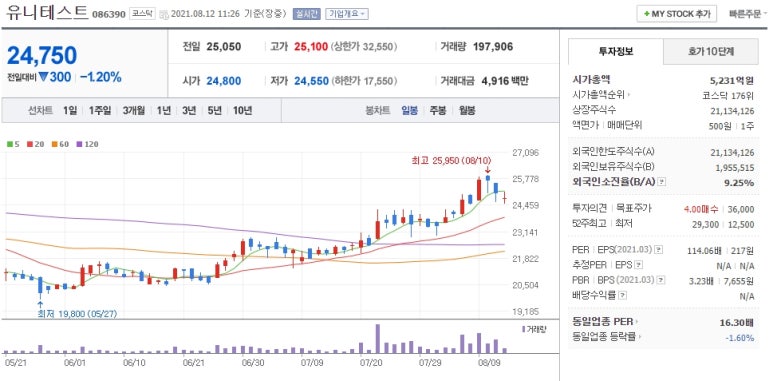Screen dimensions: 773x381
Task: Click the 거래량 value 197,906
Action: point(493,47)
